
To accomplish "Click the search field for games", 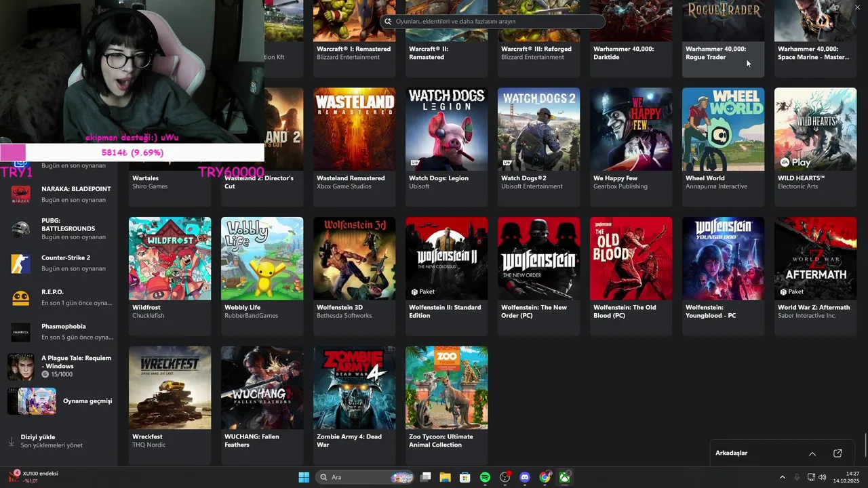I will [492, 21].
